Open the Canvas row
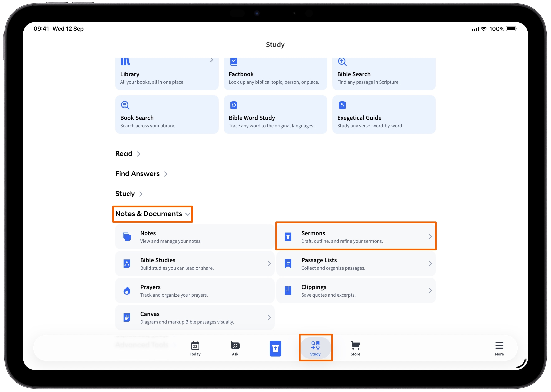 click(195, 317)
